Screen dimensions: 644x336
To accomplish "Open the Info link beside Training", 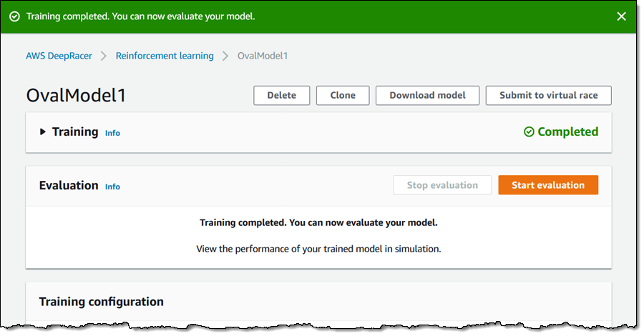I will pyautogui.click(x=112, y=133).
